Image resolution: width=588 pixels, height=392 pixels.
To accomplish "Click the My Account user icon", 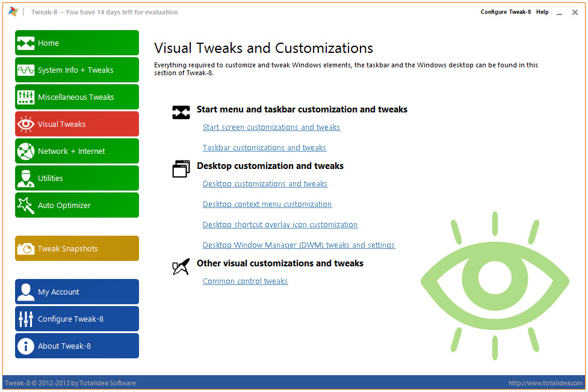I will [25, 292].
